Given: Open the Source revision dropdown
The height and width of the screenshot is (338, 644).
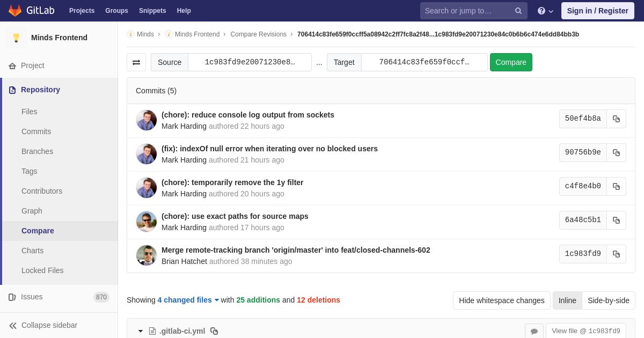Looking at the screenshot, I should click(x=250, y=62).
